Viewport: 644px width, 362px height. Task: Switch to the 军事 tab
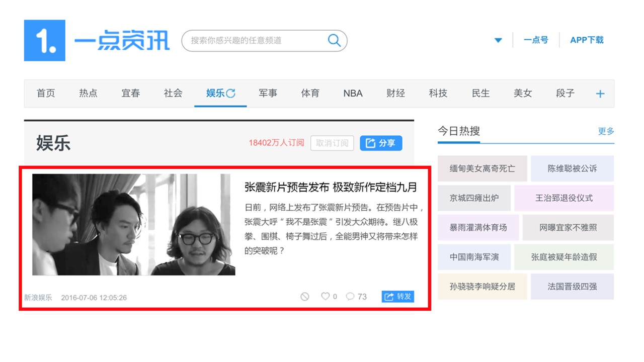(268, 93)
